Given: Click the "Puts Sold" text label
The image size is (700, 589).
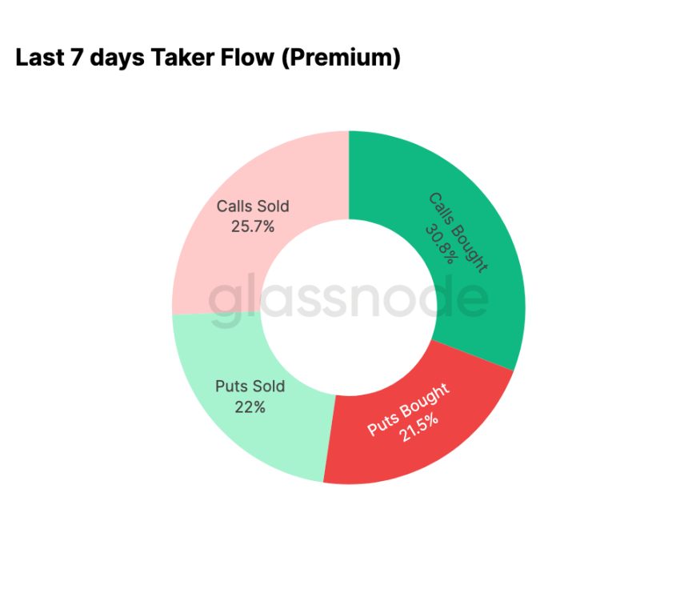Looking at the screenshot, I should pyautogui.click(x=250, y=387).
